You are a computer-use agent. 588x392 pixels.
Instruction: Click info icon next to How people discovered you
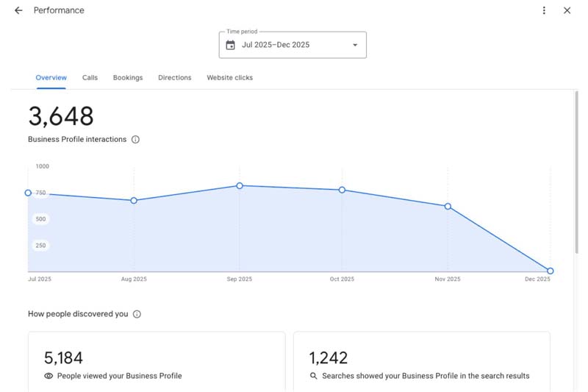[x=137, y=314]
